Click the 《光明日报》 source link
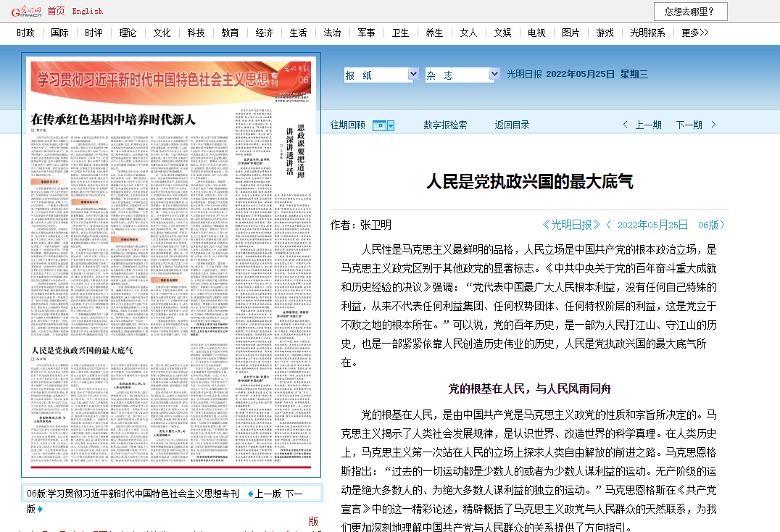The image size is (780, 532). pyautogui.click(x=572, y=225)
